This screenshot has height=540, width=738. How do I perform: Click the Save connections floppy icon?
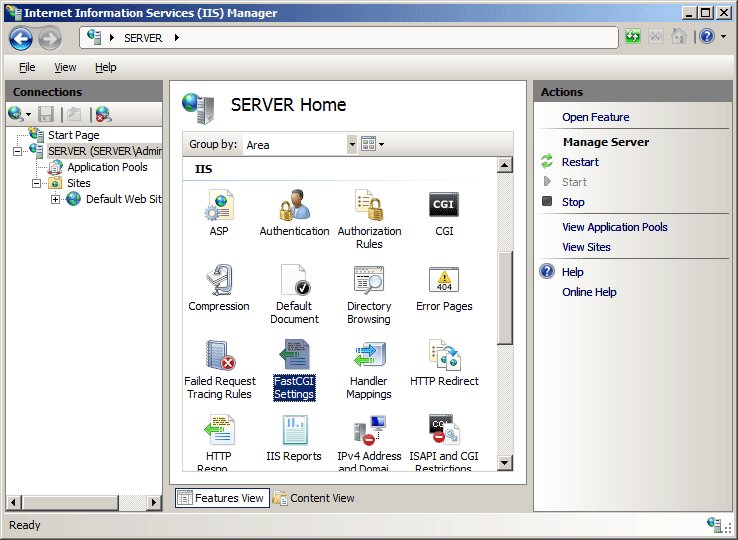(46, 114)
